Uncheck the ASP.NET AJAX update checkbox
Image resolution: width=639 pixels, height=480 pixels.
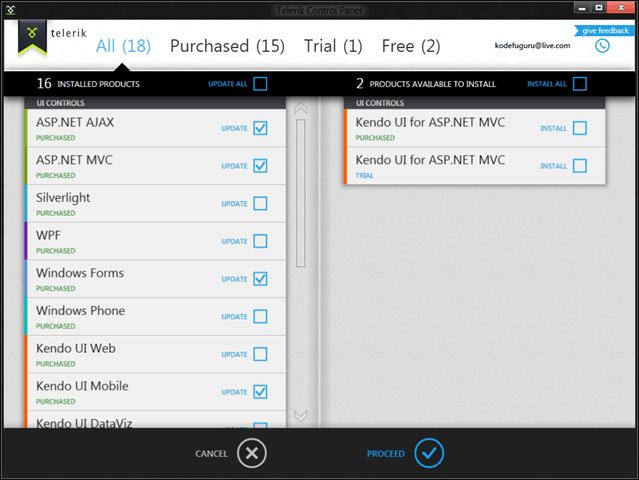[260, 128]
